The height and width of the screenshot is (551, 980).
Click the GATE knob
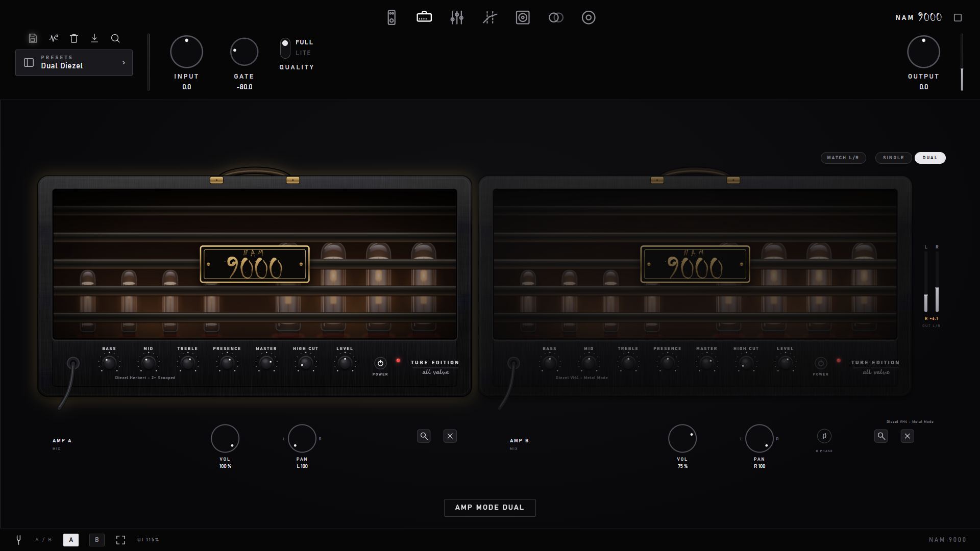244,52
